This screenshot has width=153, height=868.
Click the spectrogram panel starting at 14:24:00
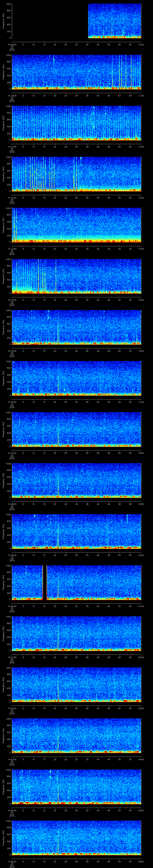pyautogui.click(x=77, y=787)
